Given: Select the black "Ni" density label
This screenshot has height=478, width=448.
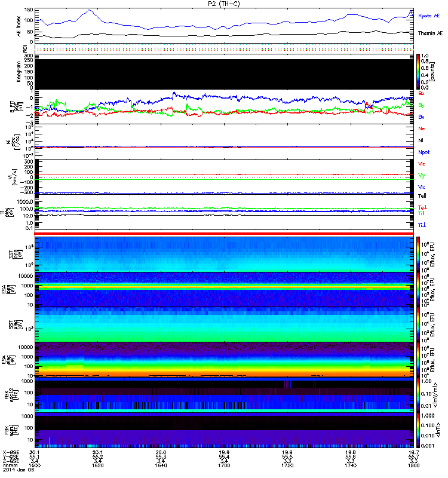Looking at the screenshot, I should point(421,140).
